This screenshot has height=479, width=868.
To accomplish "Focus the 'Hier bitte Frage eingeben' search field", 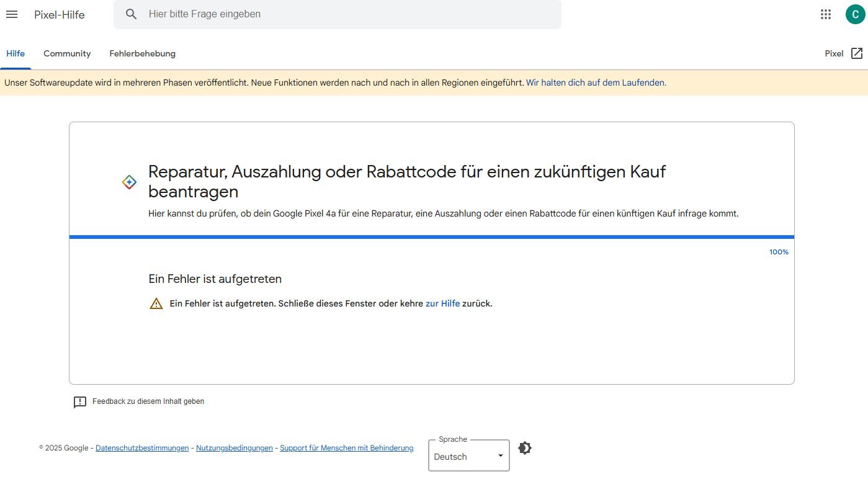I will [x=347, y=14].
